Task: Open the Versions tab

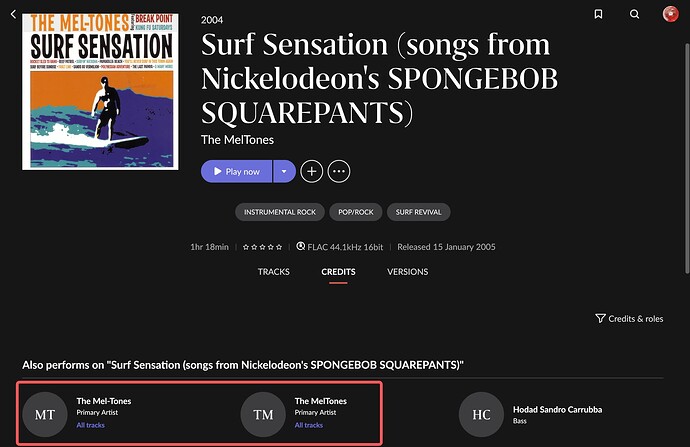Action: 407,272
